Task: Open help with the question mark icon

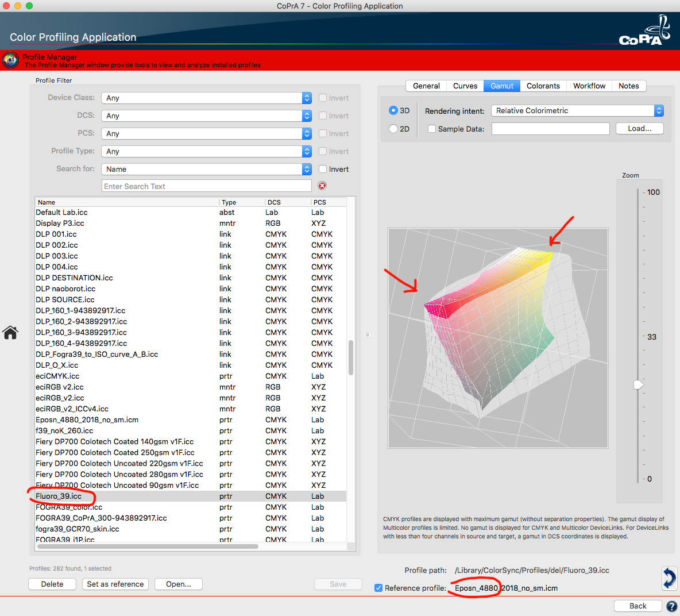Action: pyautogui.click(x=671, y=606)
